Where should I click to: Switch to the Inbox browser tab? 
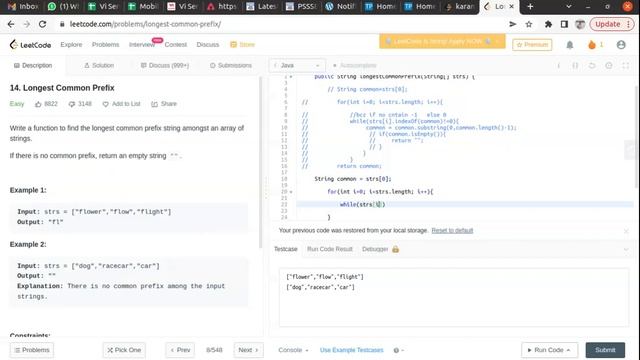[23, 7]
